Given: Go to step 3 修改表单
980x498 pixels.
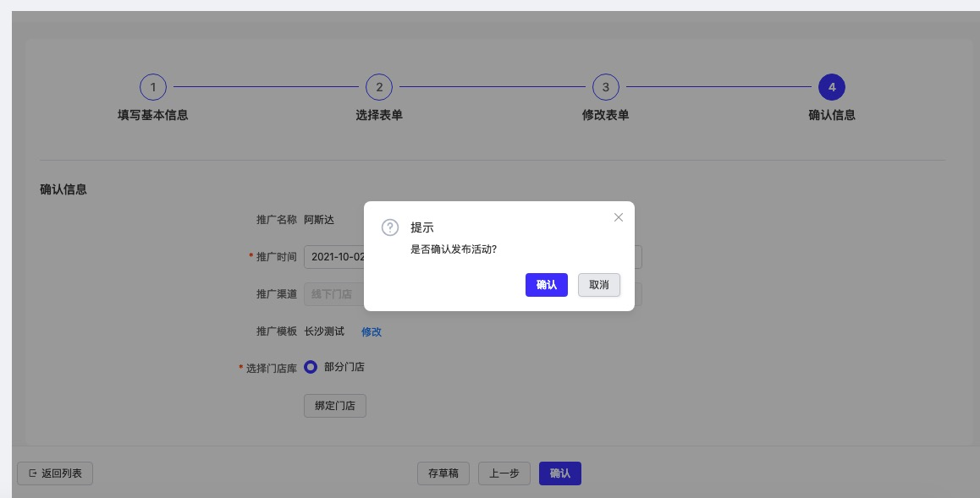Looking at the screenshot, I should pyautogui.click(x=606, y=87).
